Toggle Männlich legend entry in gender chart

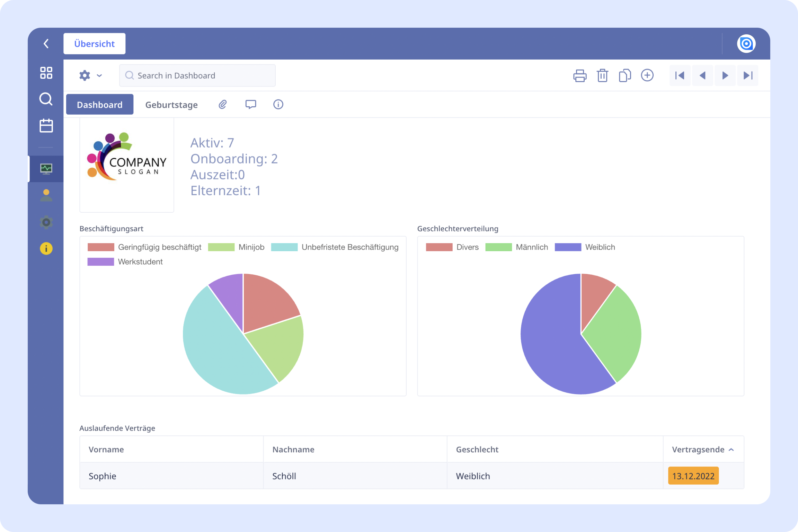532,247
